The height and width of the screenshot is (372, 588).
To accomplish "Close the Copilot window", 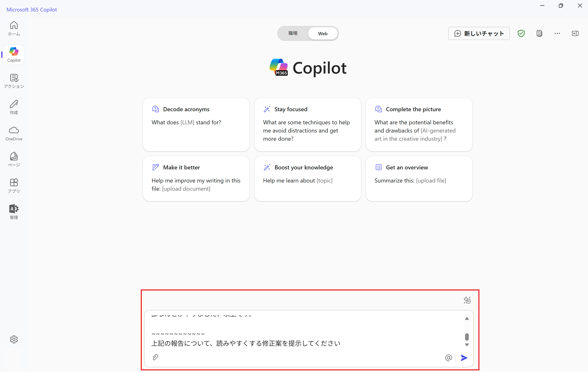I will (x=580, y=6).
